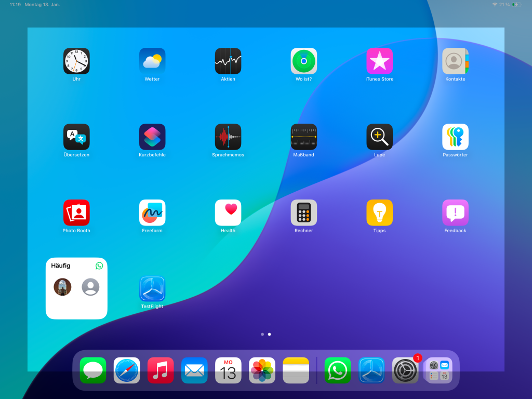
Task: Open the Wo ist? app
Action: point(303,61)
